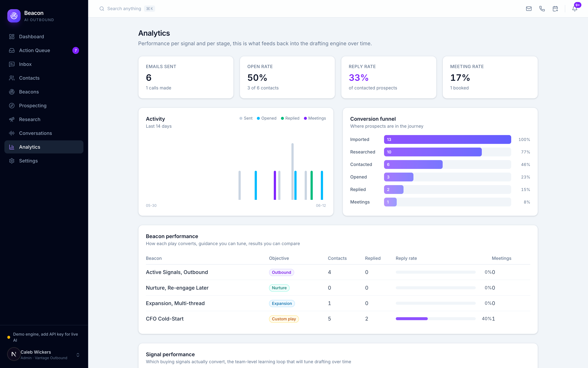Click the search magnifier icon
Viewport: 588px width, 368px height.
[102, 9]
